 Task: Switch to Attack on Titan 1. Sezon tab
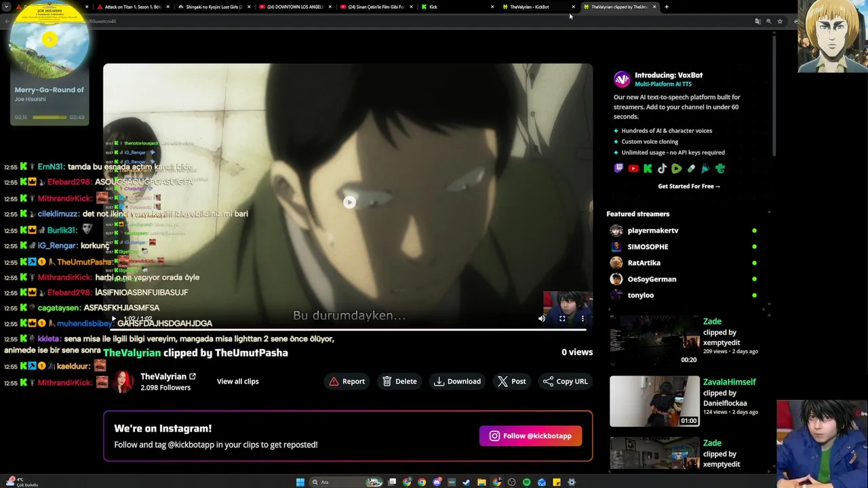pyautogui.click(x=132, y=7)
